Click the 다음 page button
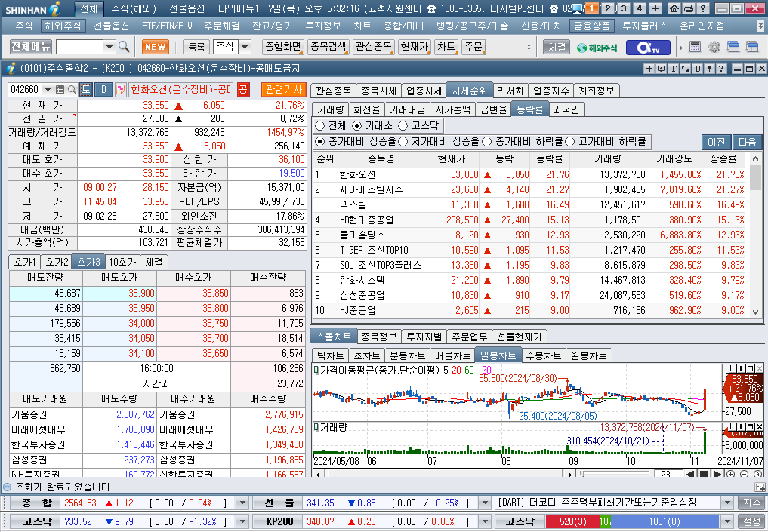This screenshot has width=768, height=532. 748,142
